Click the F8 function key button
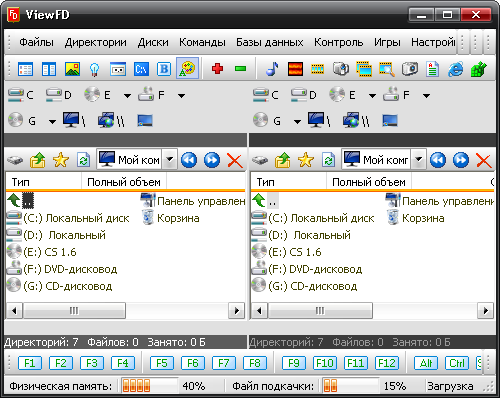This screenshot has width=500, height=398. (255, 363)
